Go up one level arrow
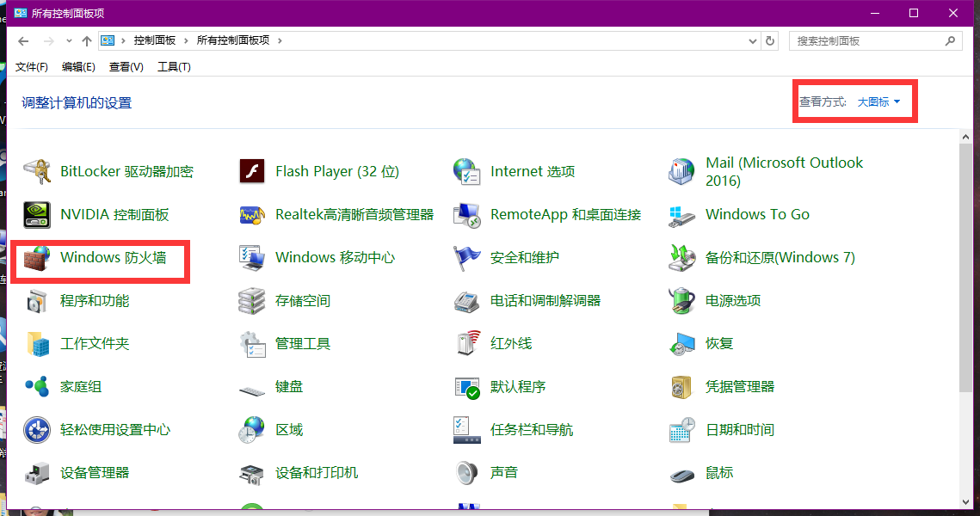 pos(87,41)
